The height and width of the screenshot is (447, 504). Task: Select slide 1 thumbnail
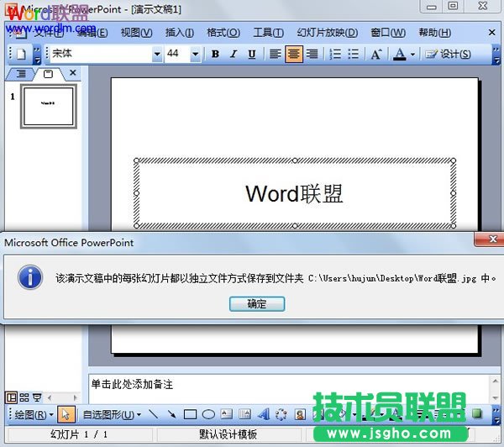point(49,107)
